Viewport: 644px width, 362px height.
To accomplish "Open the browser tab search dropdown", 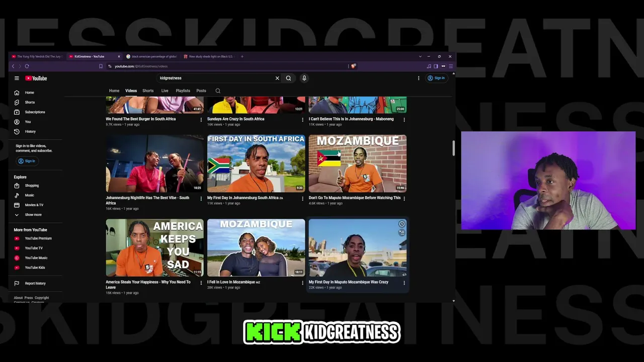I will coord(420,56).
